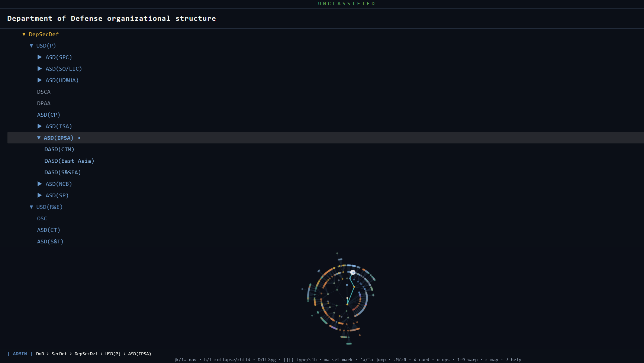
Task: Click the 'o ops' hint
Action: tap(443, 360)
